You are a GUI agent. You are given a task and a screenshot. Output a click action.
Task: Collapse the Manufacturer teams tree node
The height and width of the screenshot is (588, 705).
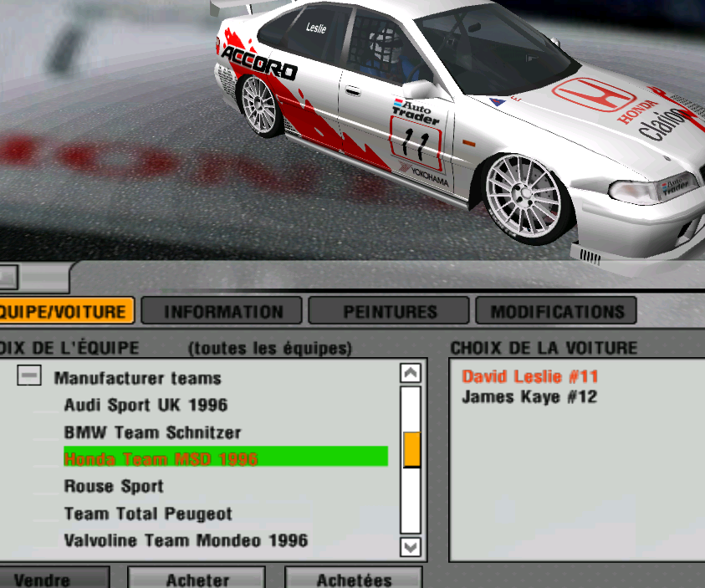29,377
